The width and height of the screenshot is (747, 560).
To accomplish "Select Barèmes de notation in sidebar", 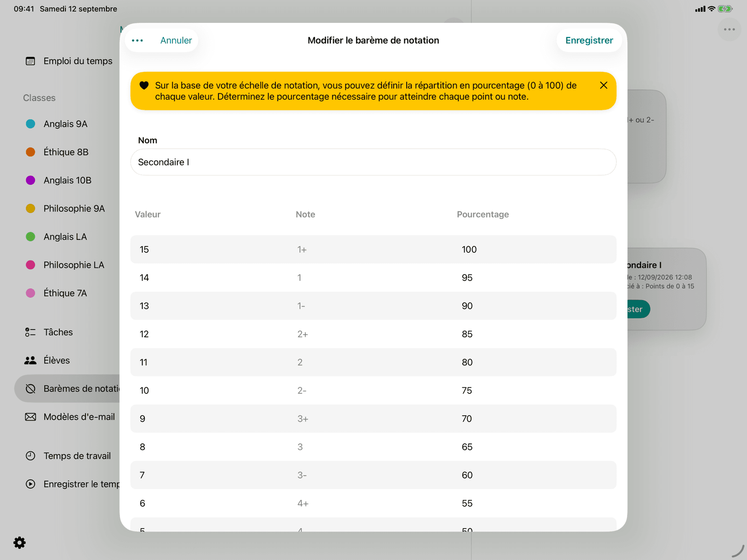I will pyautogui.click(x=68, y=388).
